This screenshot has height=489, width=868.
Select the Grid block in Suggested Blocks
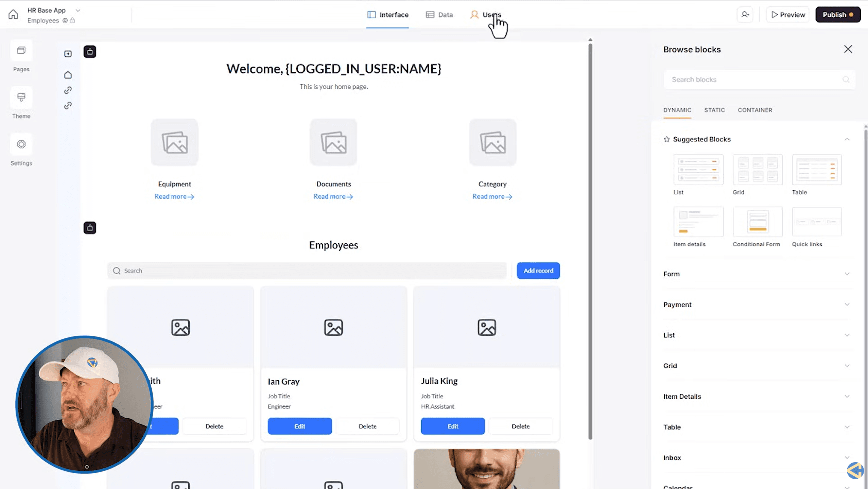click(x=757, y=170)
